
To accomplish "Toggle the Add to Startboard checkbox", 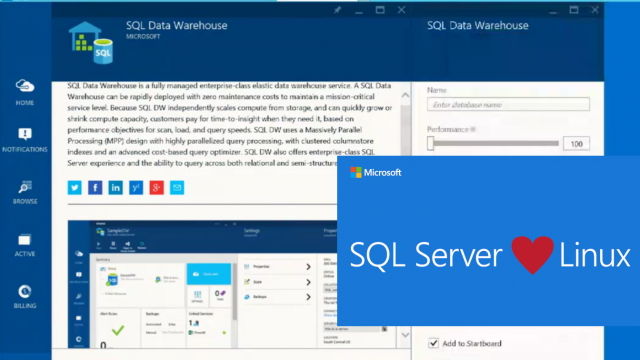I will 433,343.
